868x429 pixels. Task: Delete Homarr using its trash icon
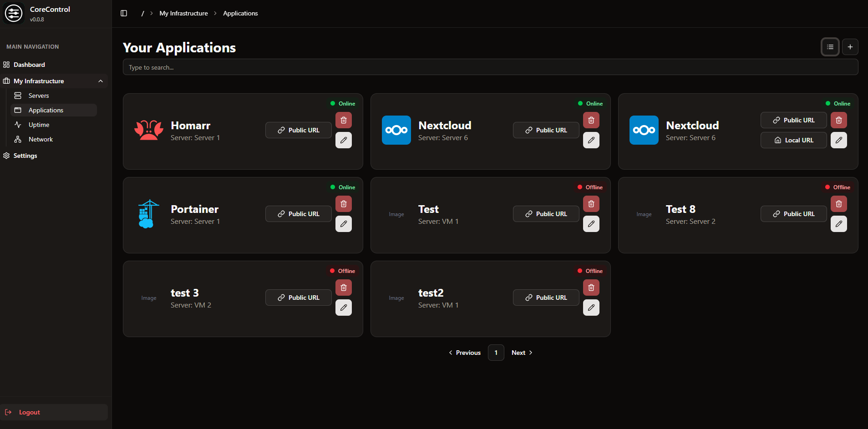click(344, 120)
